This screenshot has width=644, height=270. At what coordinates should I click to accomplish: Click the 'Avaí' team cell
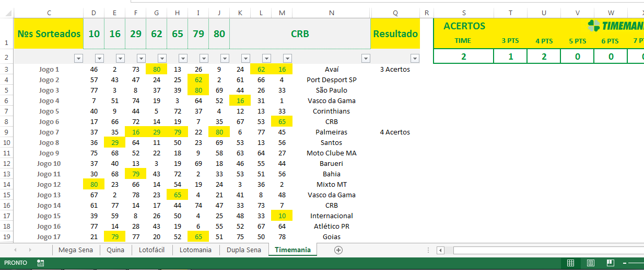332,69
